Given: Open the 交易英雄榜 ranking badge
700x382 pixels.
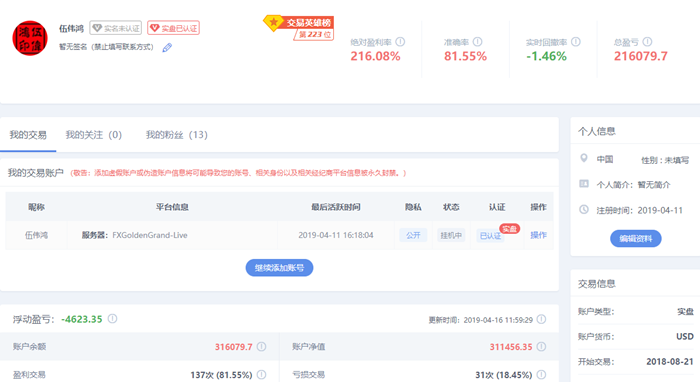Looking at the screenshot, I should pyautogui.click(x=299, y=28).
